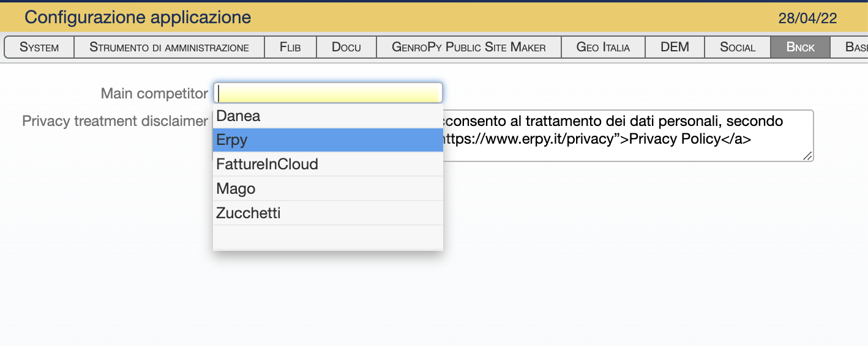Click the DEM tab
The height and width of the screenshot is (346, 868).
click(x=675, y=47)
